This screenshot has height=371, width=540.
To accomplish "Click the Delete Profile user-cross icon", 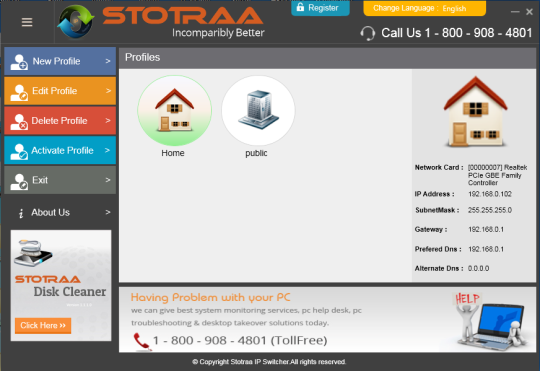I will click(19, 122).
